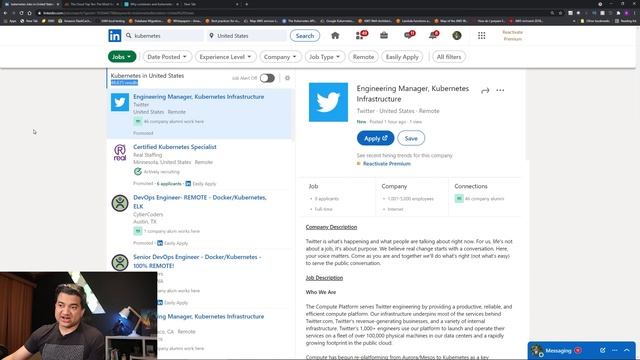Click the LinkedIn logo icon

coord(115,36)
